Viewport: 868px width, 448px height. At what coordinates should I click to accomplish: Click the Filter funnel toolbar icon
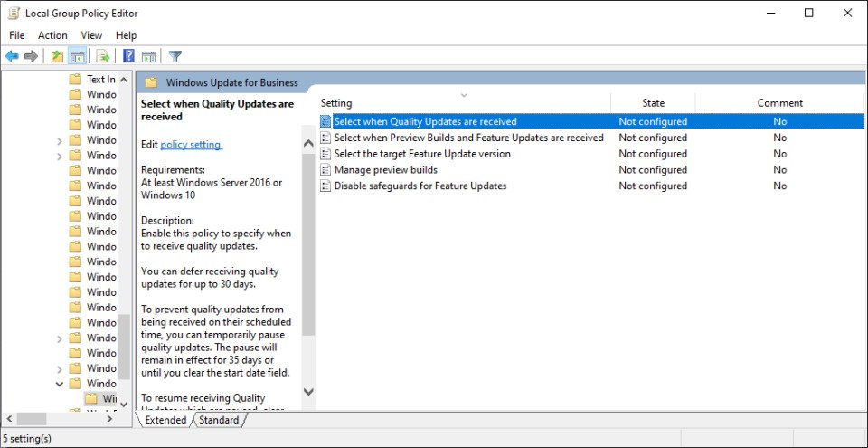point(175,56)
